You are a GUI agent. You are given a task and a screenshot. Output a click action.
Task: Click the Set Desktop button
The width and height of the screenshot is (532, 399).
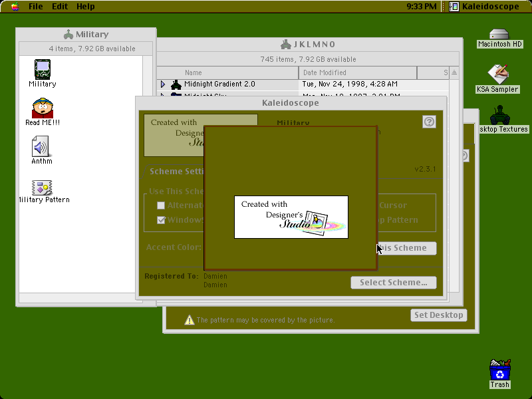(x=439, y=315)
